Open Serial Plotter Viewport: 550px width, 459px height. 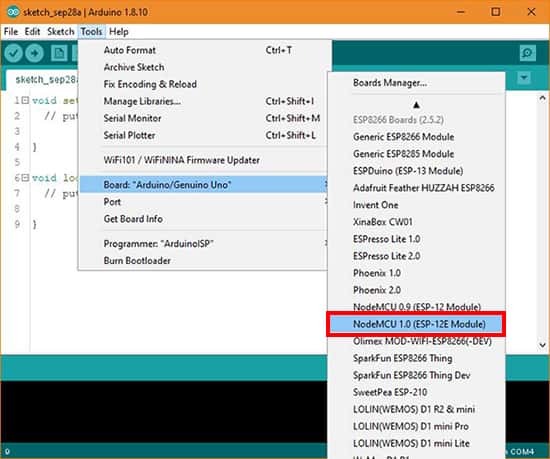coord(203,135)
